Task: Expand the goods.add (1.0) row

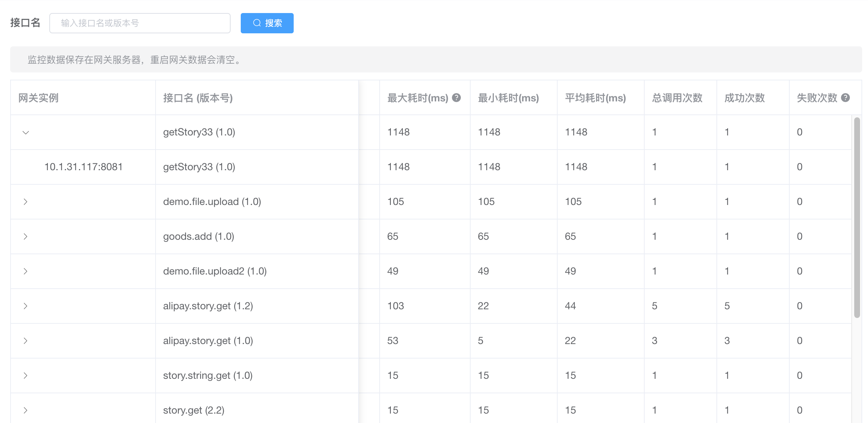Action: click(x=26, y=236)
